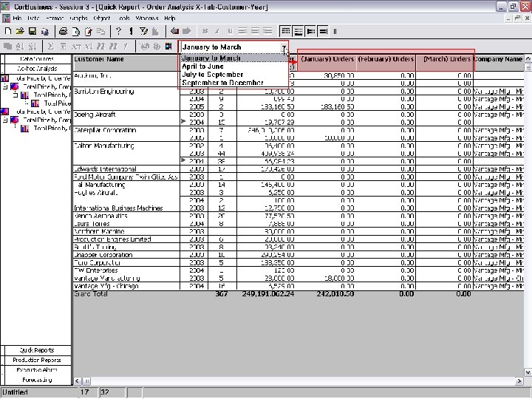Collapse the first Total Price by Company tree node

click(5, 87)
